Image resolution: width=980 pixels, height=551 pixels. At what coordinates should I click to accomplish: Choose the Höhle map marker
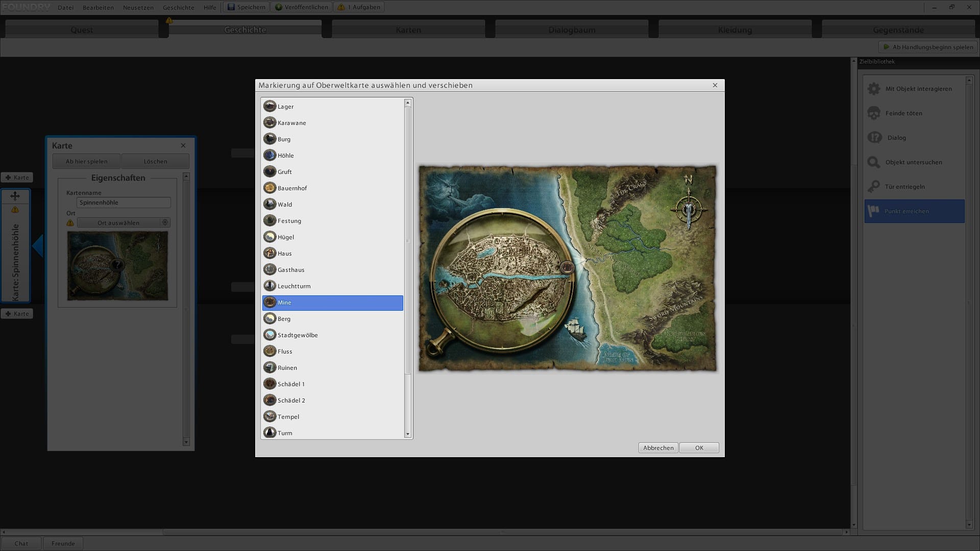click(x=285, y=156)
